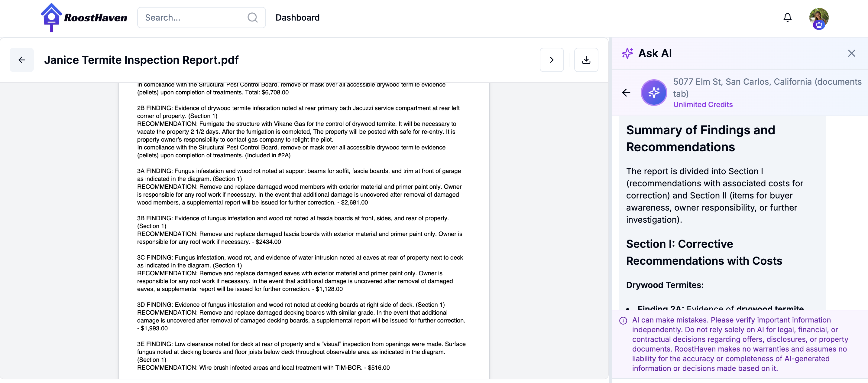Viewport: 868px width, 383px height.
Task: Click the $2,681.00 cost text
Action: (354, 203)
